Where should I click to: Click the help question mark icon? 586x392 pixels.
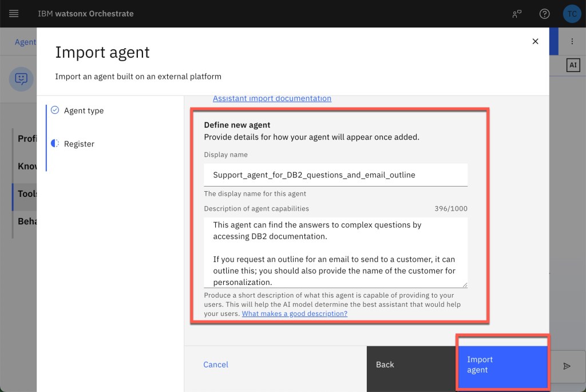pyautogui.click(x=544, y=14)
